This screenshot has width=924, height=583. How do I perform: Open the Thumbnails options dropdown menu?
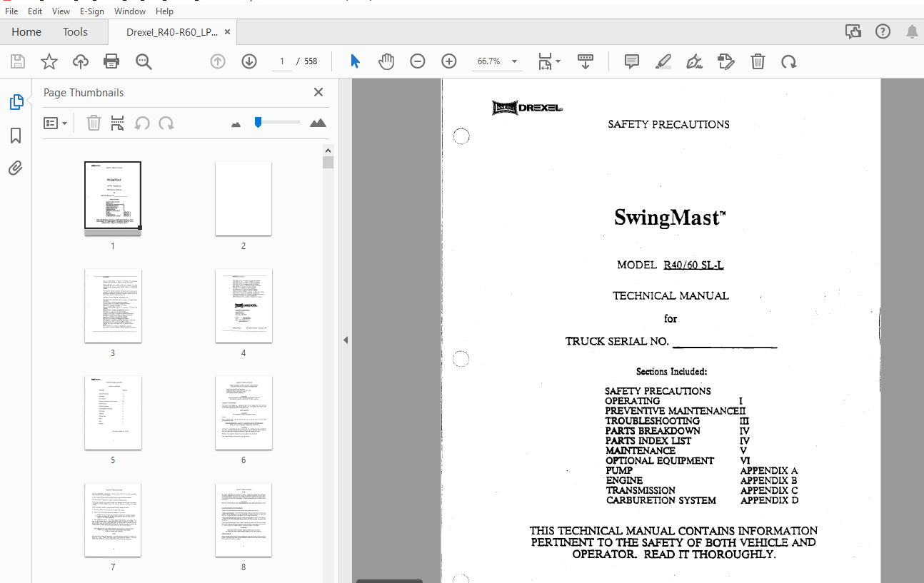tap(56, 123)
